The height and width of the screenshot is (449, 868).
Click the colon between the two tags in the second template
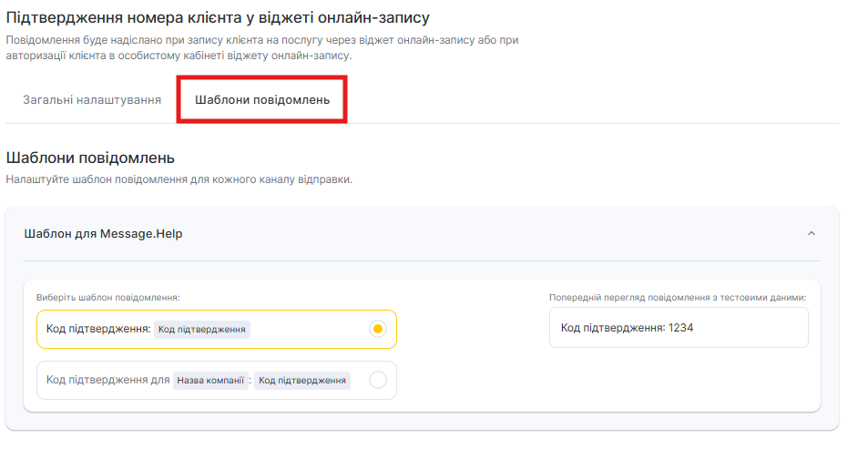coord(251,381)
